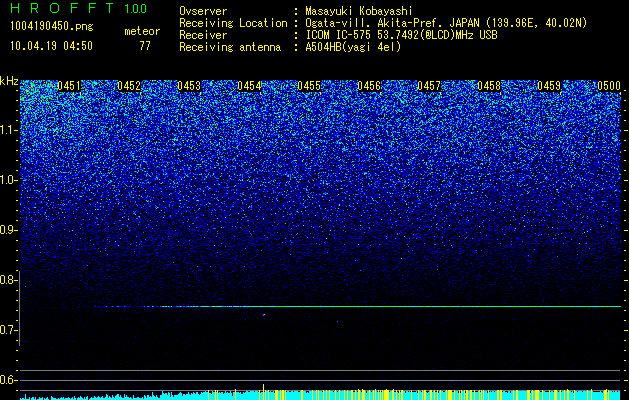629x400 pixels.
Task: Click the meteor count value 77
Action: pos(145,46)
